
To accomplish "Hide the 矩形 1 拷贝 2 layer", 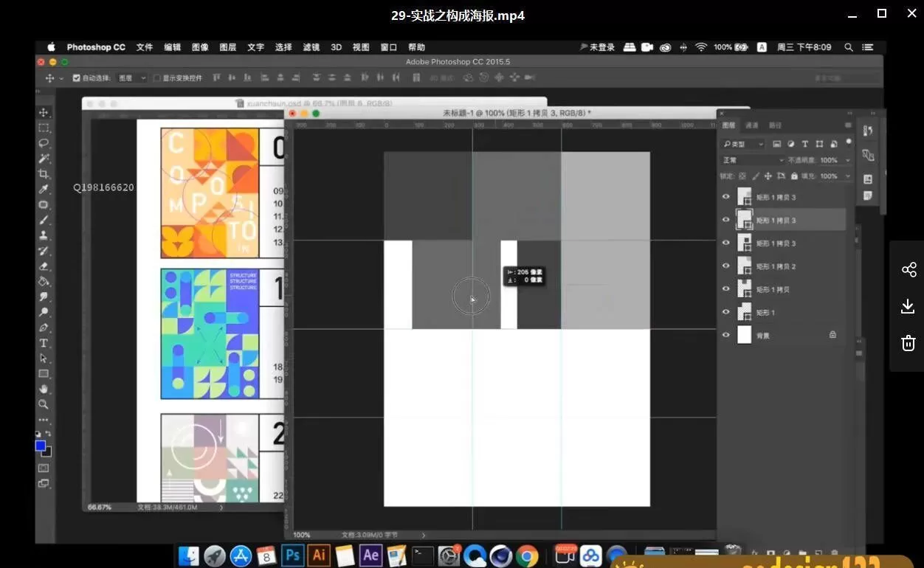I will [726, 266].
